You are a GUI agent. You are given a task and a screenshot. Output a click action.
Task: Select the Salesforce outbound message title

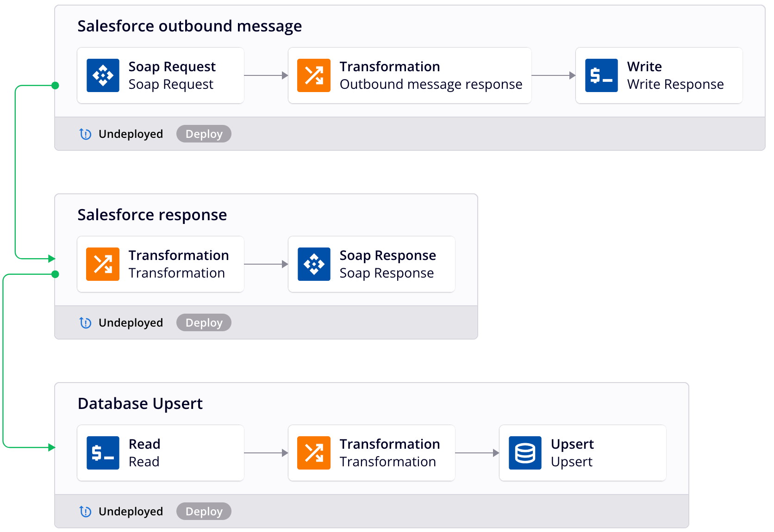(189, 26)
